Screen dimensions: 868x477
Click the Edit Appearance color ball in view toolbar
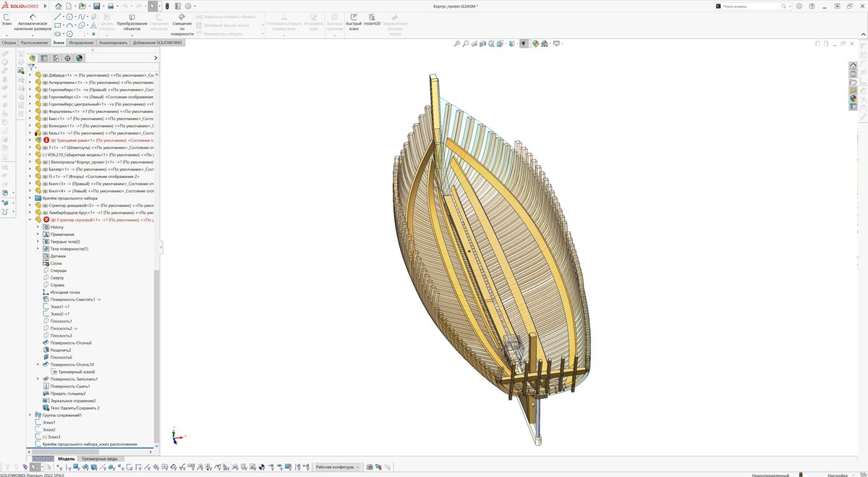535,43
